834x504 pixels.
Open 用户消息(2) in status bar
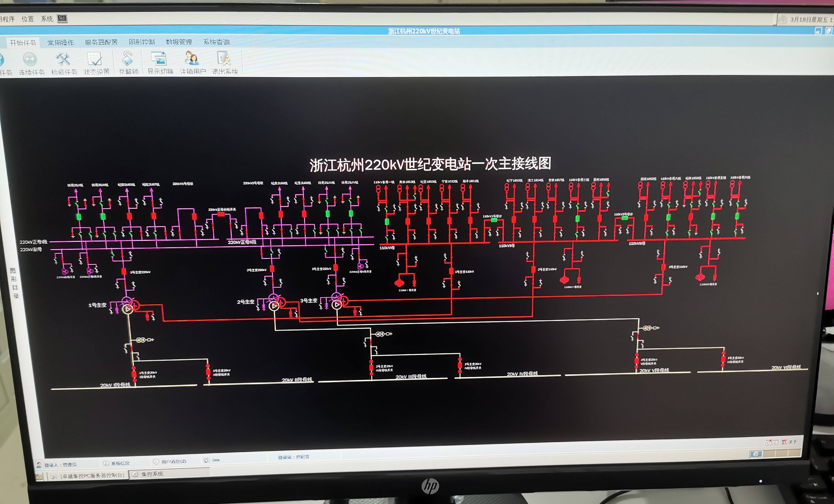170,461
